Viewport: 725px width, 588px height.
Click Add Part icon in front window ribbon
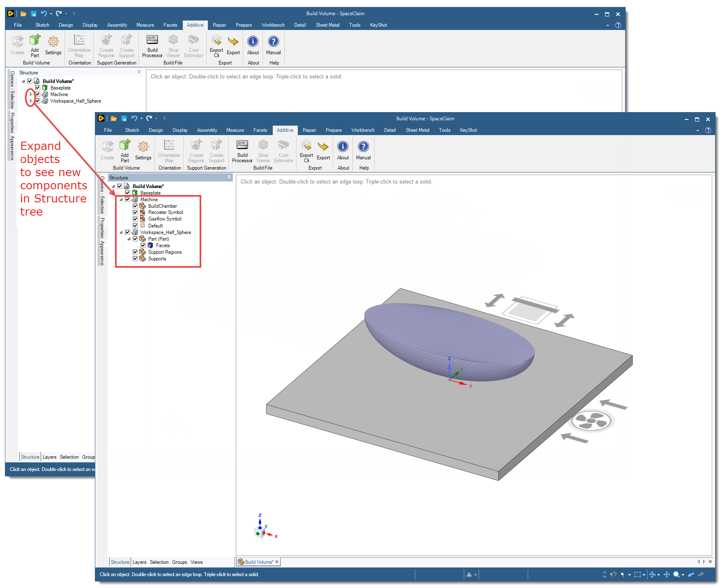click(125, 146)
